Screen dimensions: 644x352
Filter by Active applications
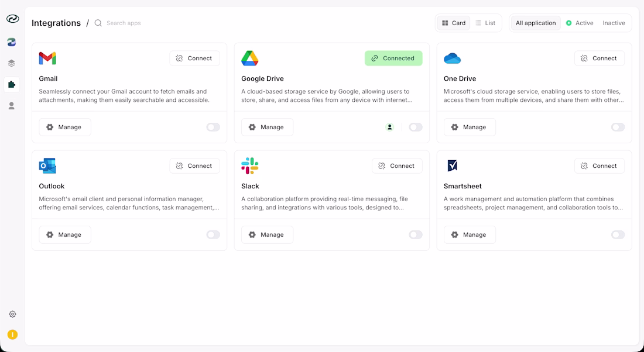click(x=580, y=23)
